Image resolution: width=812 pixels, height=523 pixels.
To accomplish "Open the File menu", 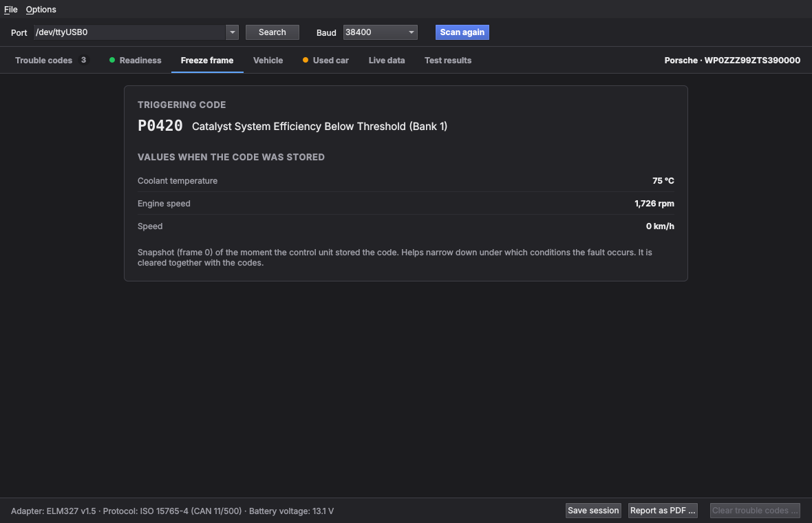I will tap(10, 10).
